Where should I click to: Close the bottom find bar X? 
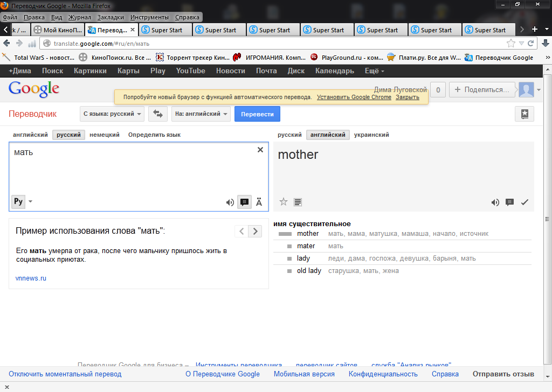click(x=6, y=387)
